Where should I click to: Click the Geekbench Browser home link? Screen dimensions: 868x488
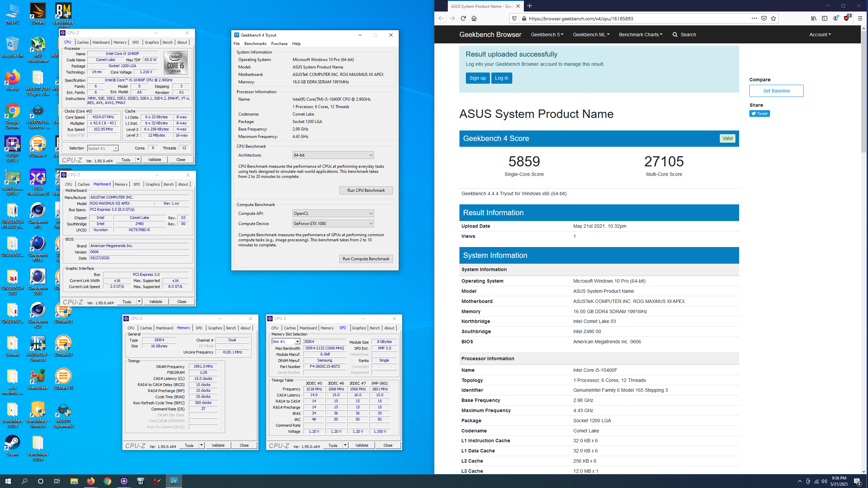pyautogui.click(x=490, y=35)
